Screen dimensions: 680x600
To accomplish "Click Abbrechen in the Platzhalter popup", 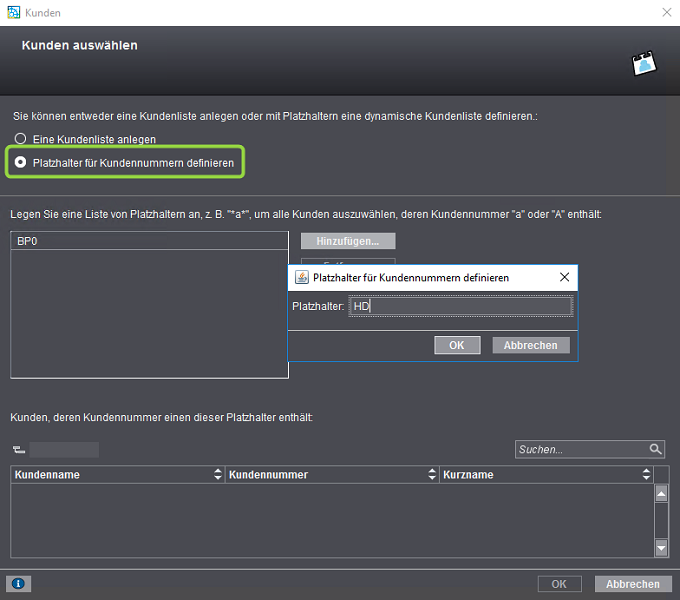I will pos(531,345).
